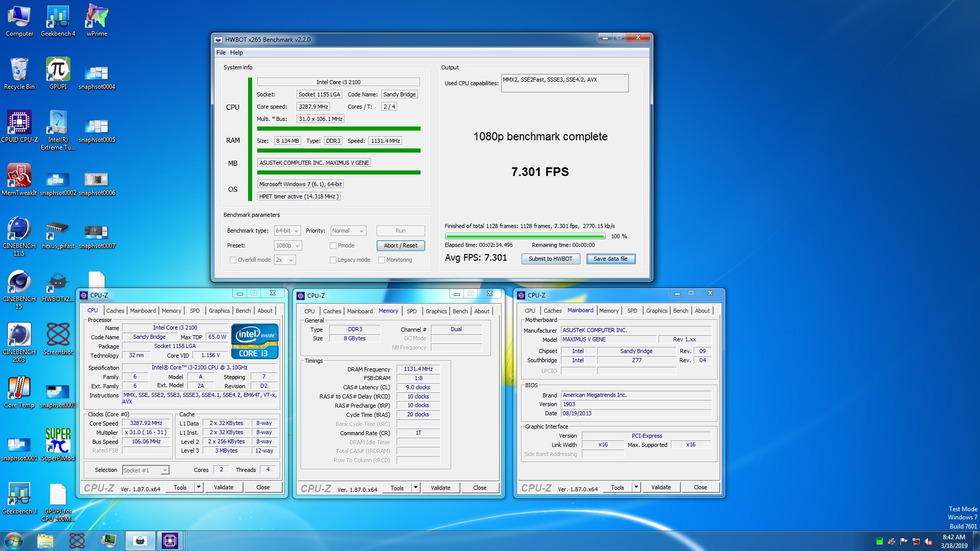Screen dimensions: 980x551
Task: Click the Core speed 3287.9 MHz field
Action: coord(313,107)
